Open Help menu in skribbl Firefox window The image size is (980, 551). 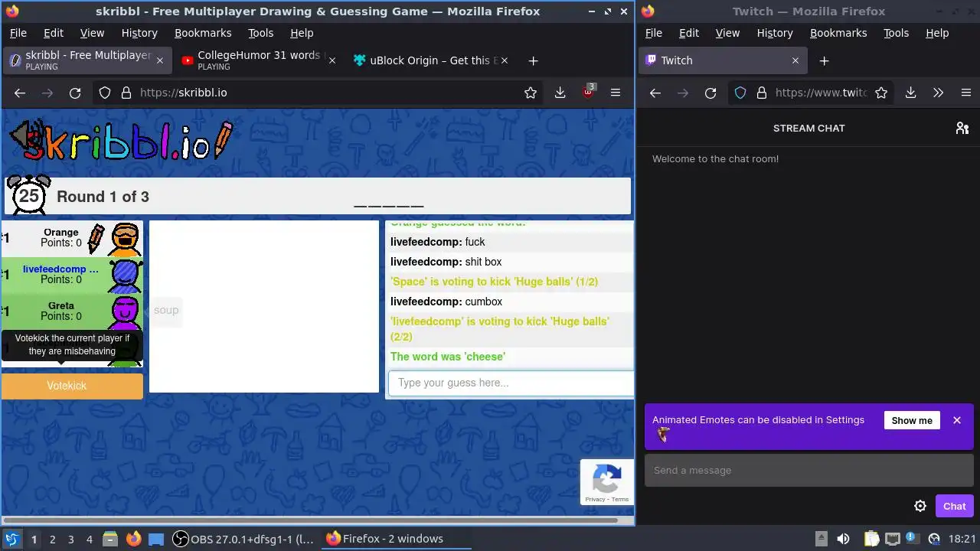[x=302, y=33]
